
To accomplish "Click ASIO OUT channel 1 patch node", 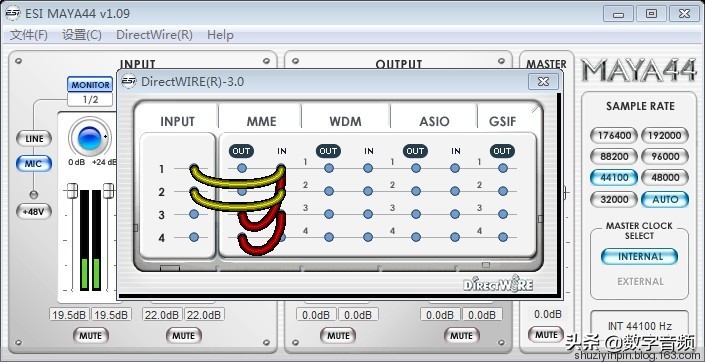I will coord(416,168).
